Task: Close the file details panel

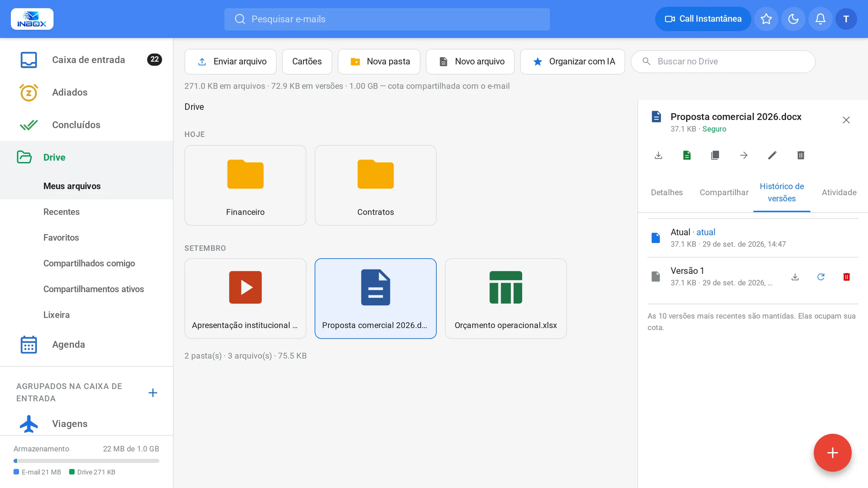Action: (846, 120)
